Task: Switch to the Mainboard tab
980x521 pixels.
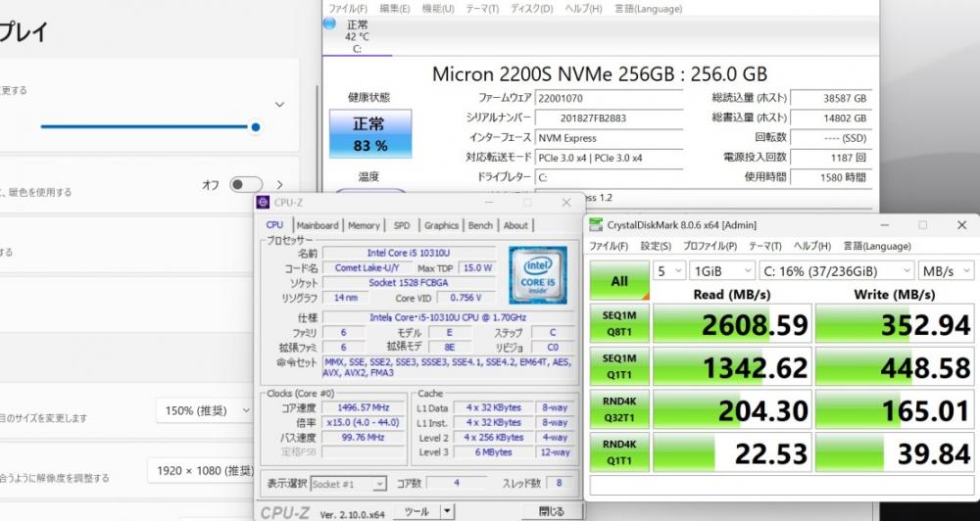Action: (x=318, y=225)
